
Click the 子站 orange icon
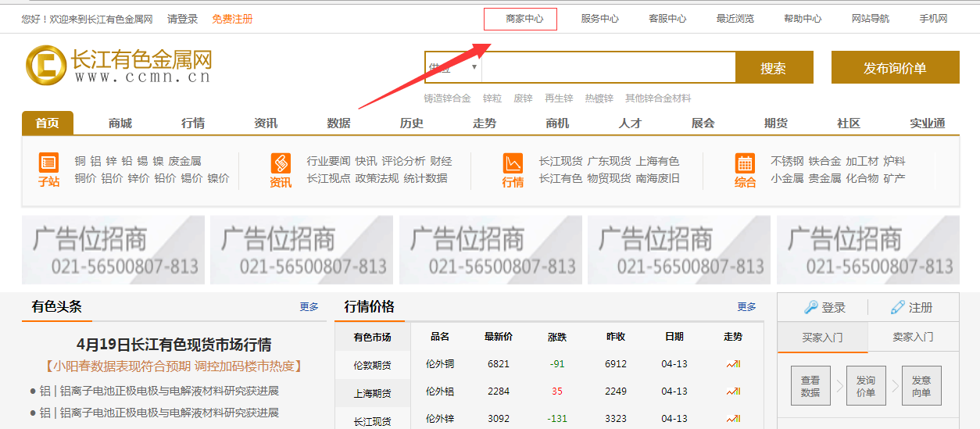48,163
